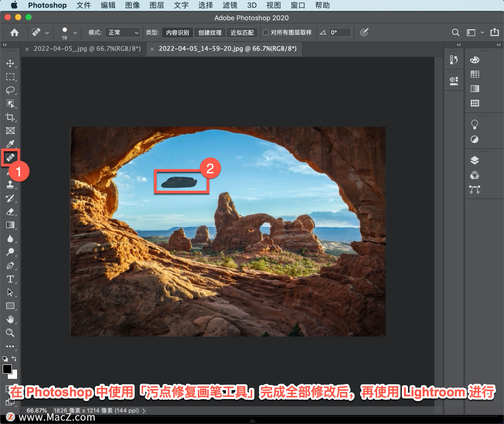Image resolution: width=504 pixels, height=424 pixels.
Task: Select the Zoom tool
Action: click(x=10, y=333)
